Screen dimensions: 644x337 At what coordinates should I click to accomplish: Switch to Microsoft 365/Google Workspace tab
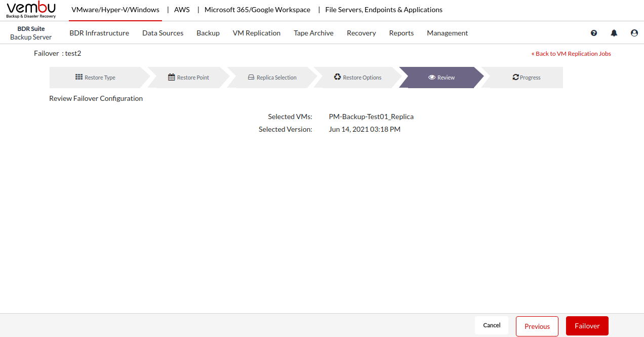pyautogui.click(x=257, y=10)
